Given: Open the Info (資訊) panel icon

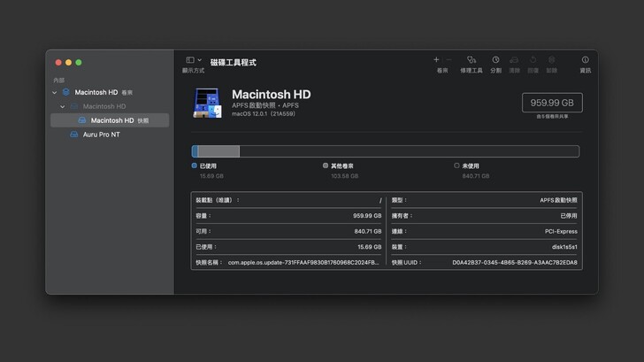Looking at the screenshot, I should tap(585, 60).
